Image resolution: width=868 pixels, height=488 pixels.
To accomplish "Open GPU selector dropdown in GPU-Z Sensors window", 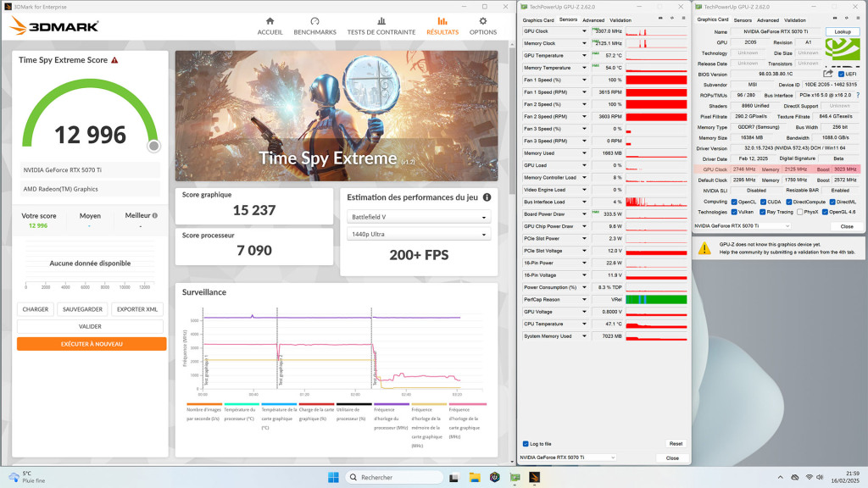I will 567,457.
